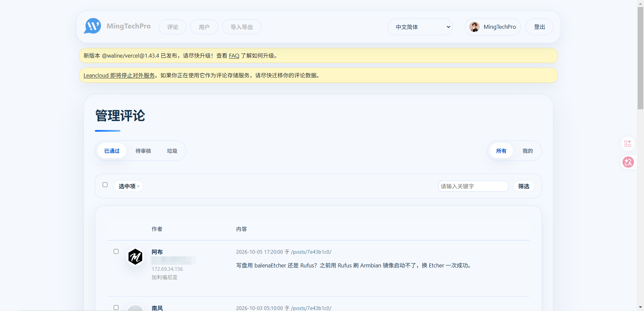Open the 中文简体 language selector
The height and width of the screenshot is (311, 644).
coord(420,27)
